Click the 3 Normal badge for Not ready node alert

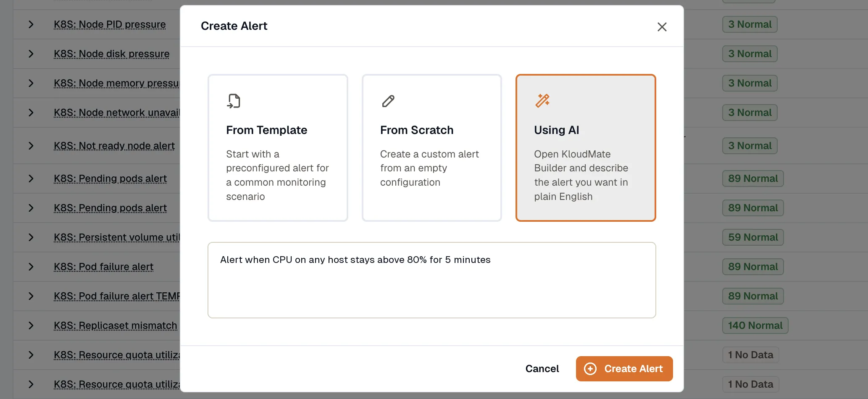750,146
